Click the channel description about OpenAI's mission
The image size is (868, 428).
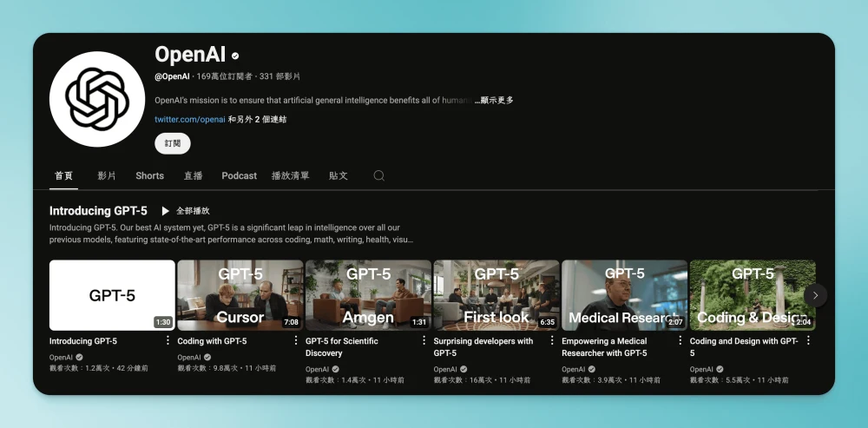[313, 100]
